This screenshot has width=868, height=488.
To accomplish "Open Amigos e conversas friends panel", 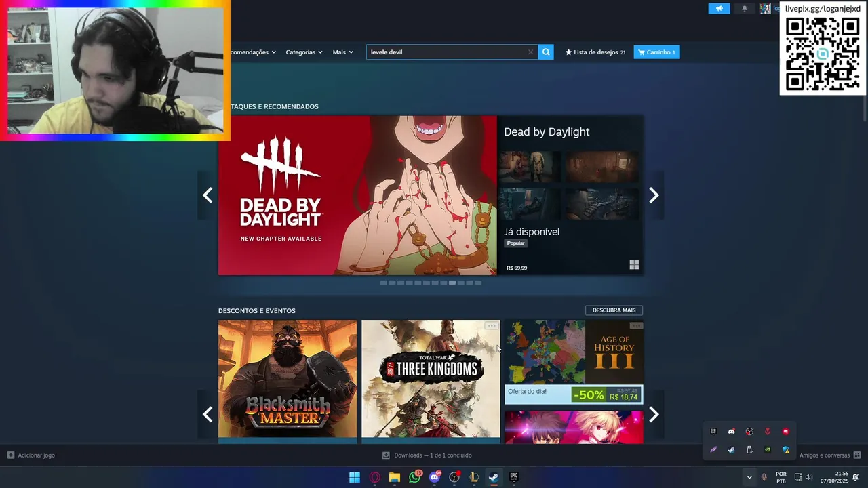I will point(830,455).
